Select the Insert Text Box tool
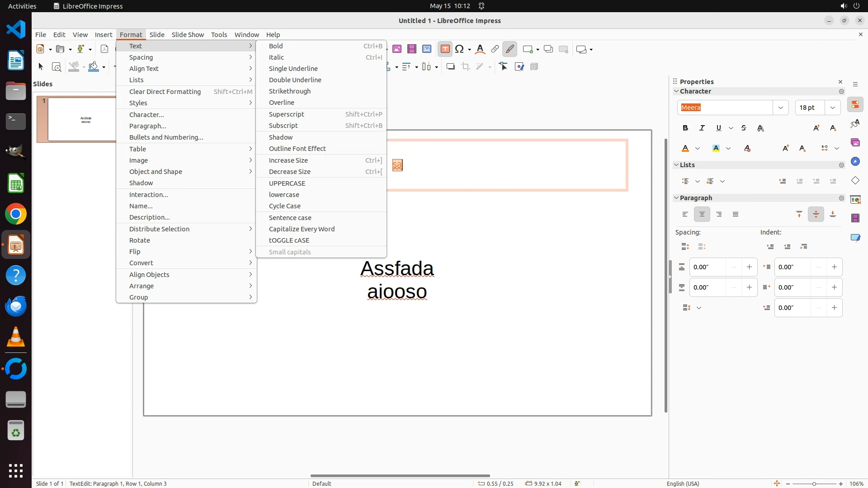868x488 pixels. coord(445,49)
